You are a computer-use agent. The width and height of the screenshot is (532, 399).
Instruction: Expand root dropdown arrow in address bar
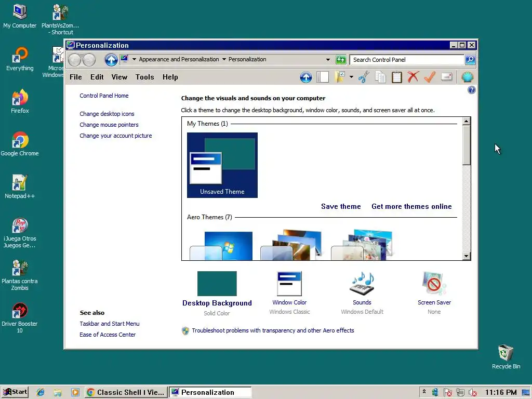(x=135, y=59)
